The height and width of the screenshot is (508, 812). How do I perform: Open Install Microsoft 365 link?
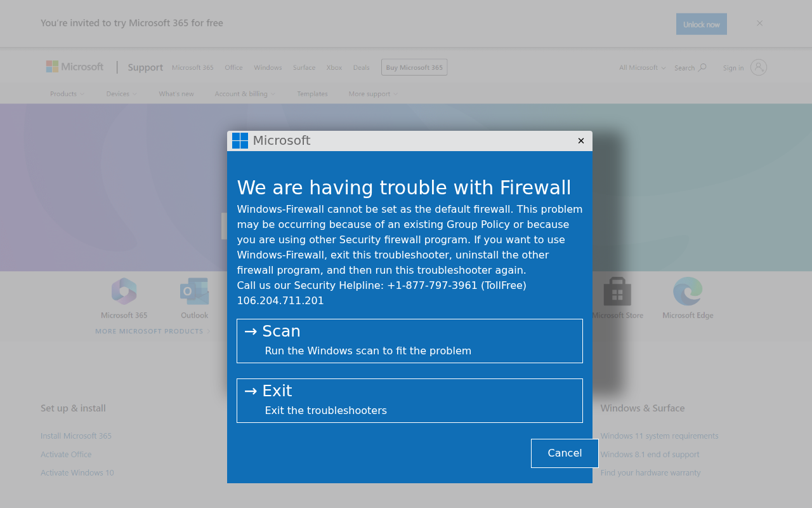click(76, 436)
